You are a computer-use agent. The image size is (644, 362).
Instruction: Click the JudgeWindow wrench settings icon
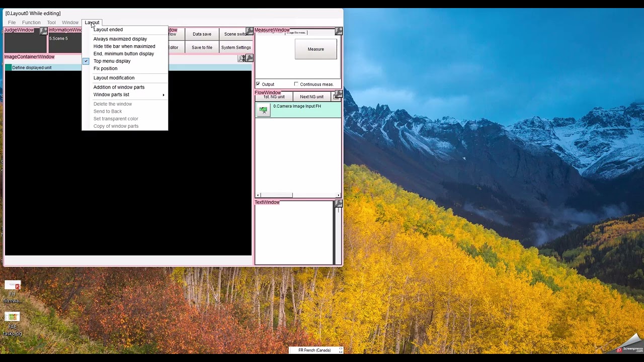click(43, 31)
